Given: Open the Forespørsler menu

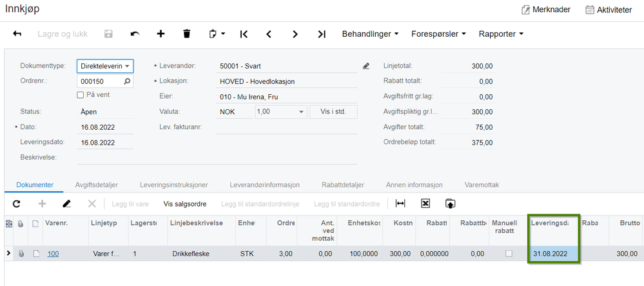Looking at the screenshot, I should tap(438, 34).
